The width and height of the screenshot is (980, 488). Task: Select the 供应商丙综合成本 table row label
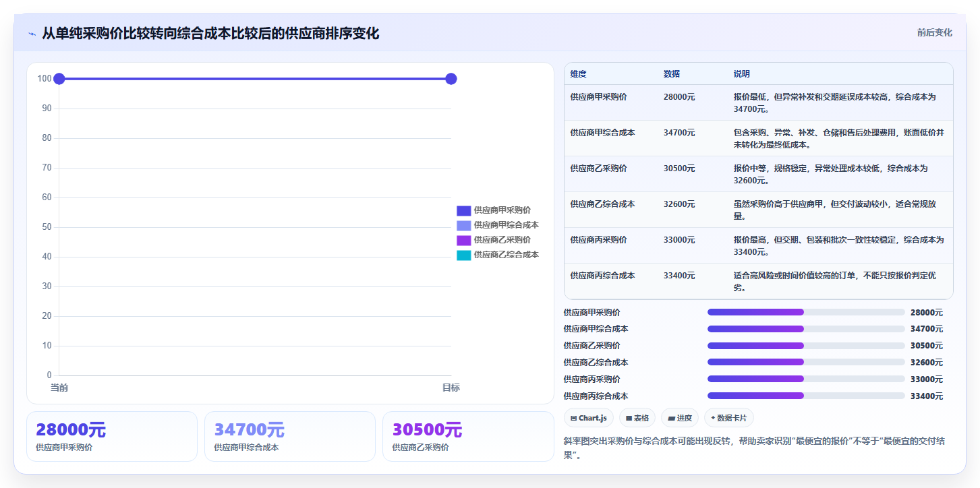(602, 276)
